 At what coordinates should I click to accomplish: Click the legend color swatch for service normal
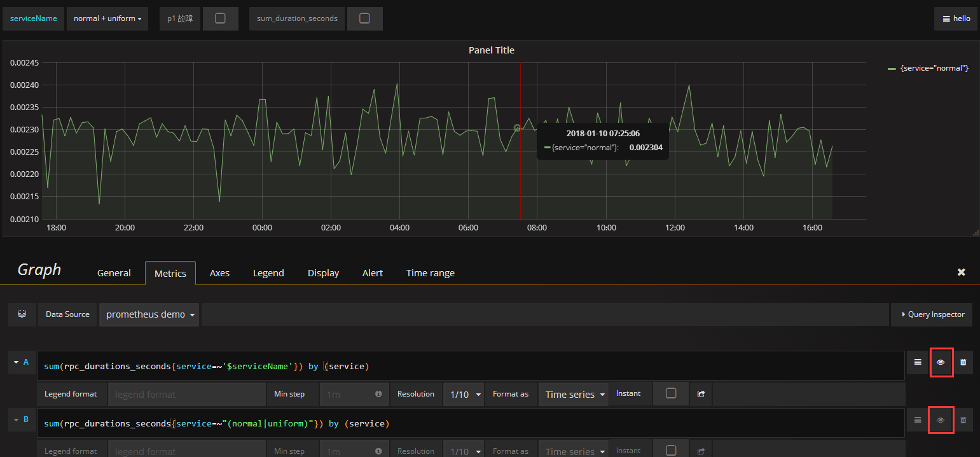tap(890, 68)
